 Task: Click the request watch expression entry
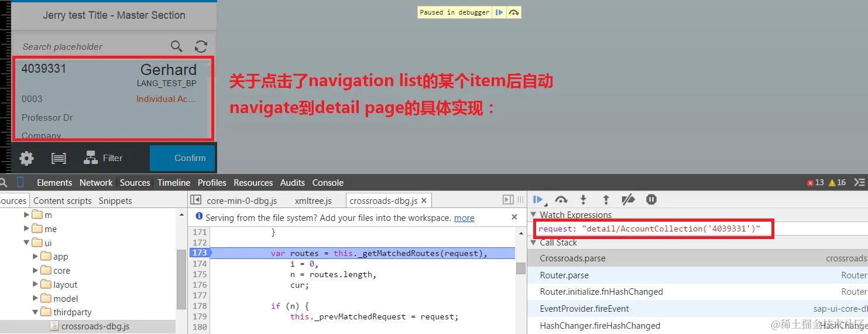[x=650, y=229]
